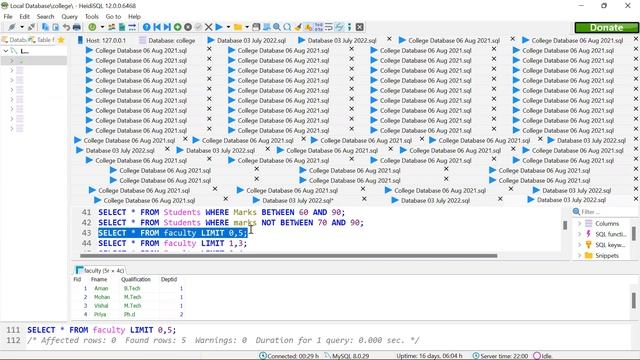The height and width of the screenshot is (360, 640).
Task: Click the MySQL 8.0.29 status bar entry
Action: pyautogui.click(x=347, y=356)
